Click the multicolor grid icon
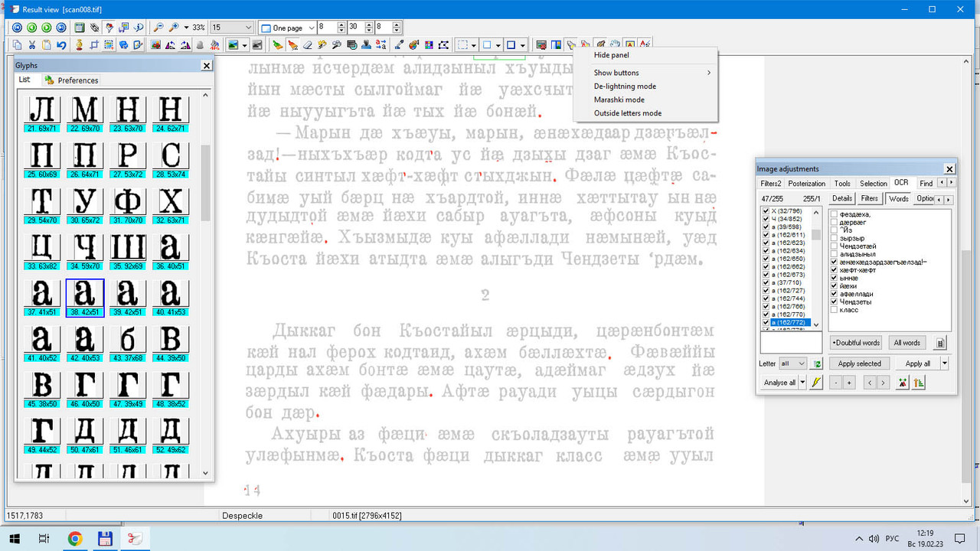 tap(429, 45)
